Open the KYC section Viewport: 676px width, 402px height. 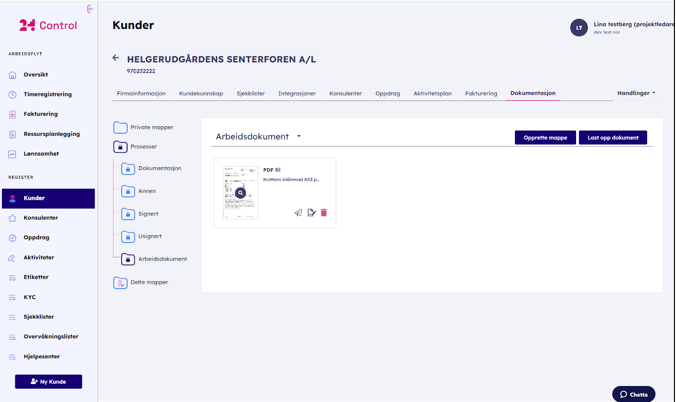click(29, 297)
